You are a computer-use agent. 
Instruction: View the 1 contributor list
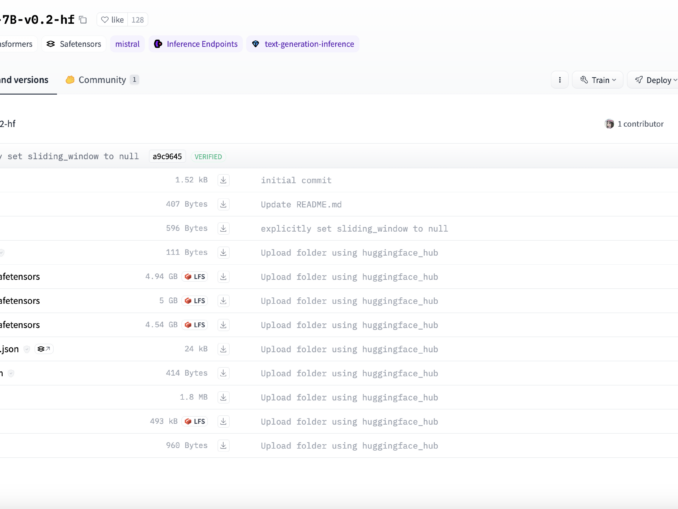(x=634, y=124)
